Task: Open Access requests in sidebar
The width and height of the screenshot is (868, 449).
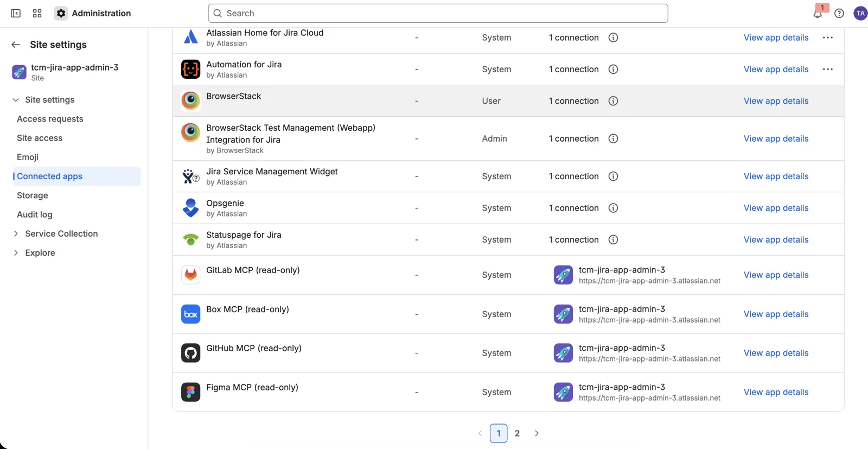Action: (50, 119)
